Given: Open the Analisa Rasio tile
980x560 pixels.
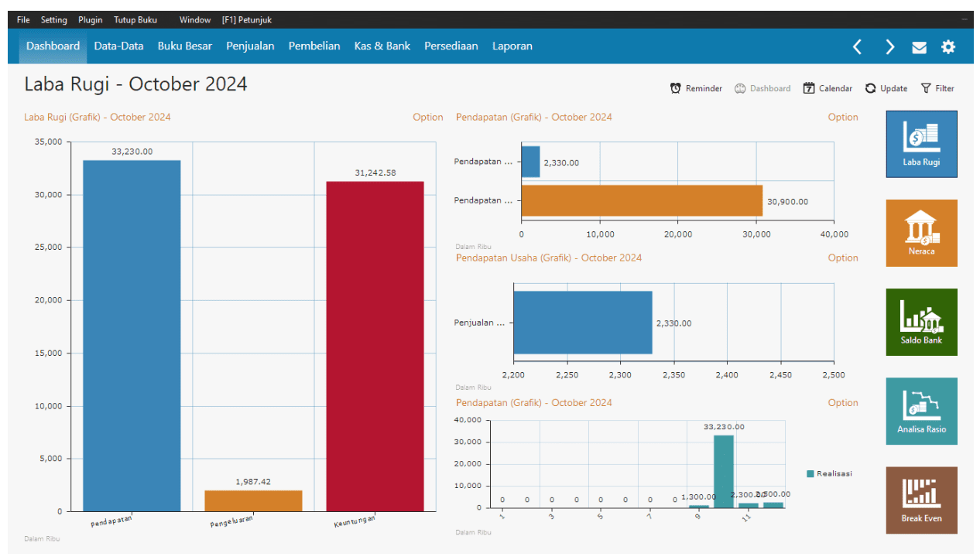Looking at the screenshot, I should (x=921, y=411).
